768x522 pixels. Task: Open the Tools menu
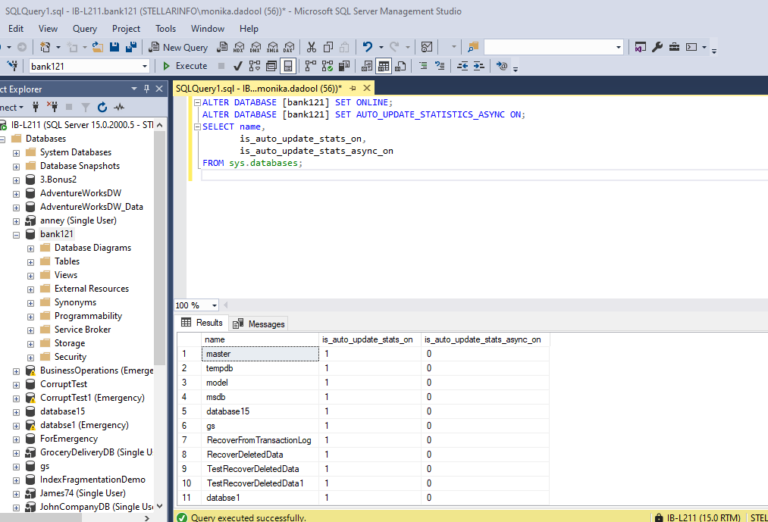pos(166,28)
